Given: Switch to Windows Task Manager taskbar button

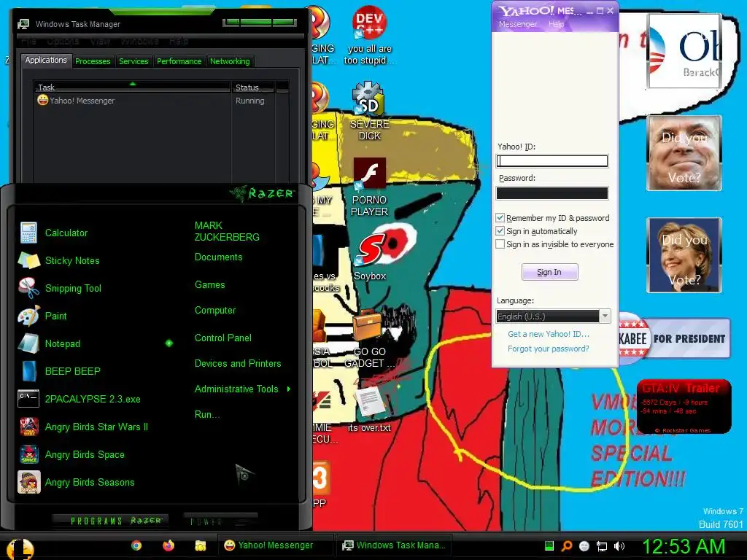Looking at the screenshot, I should click(395, 545).
